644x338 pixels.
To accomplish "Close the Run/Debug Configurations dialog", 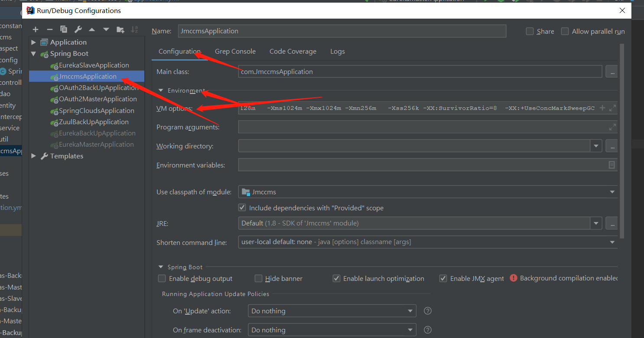I will coord(622,10).
